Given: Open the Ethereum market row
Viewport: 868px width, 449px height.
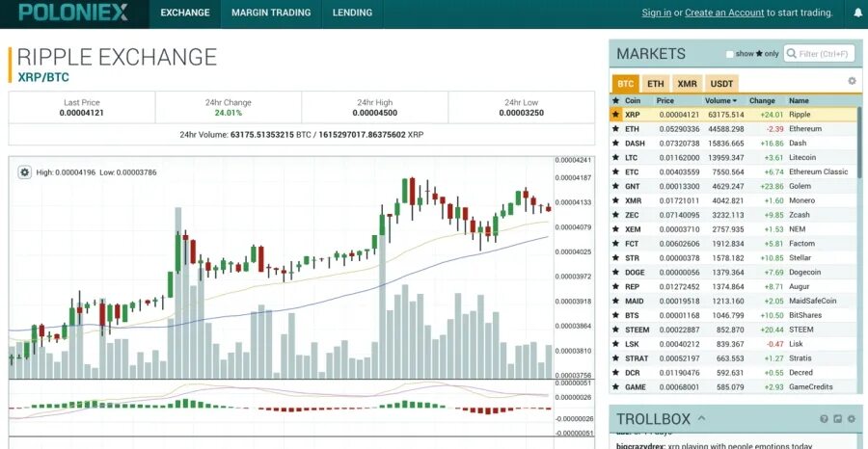Looking at the screenshot, I should point(733,129).
